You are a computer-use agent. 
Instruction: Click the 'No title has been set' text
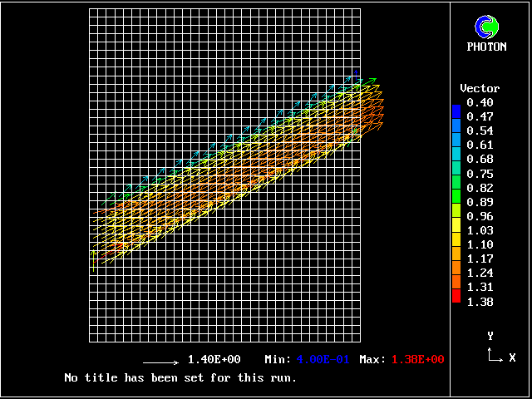tap(180, 377)
